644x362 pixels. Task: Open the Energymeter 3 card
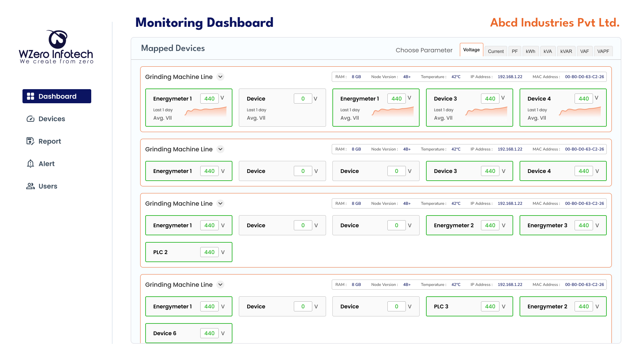[563, 225]
